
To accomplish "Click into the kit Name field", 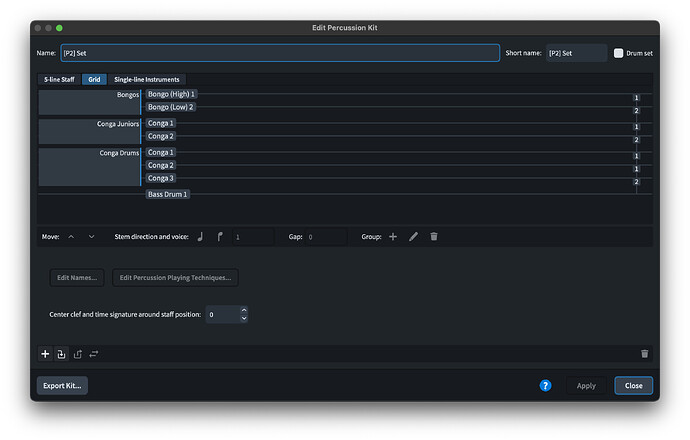I will 280,53.
